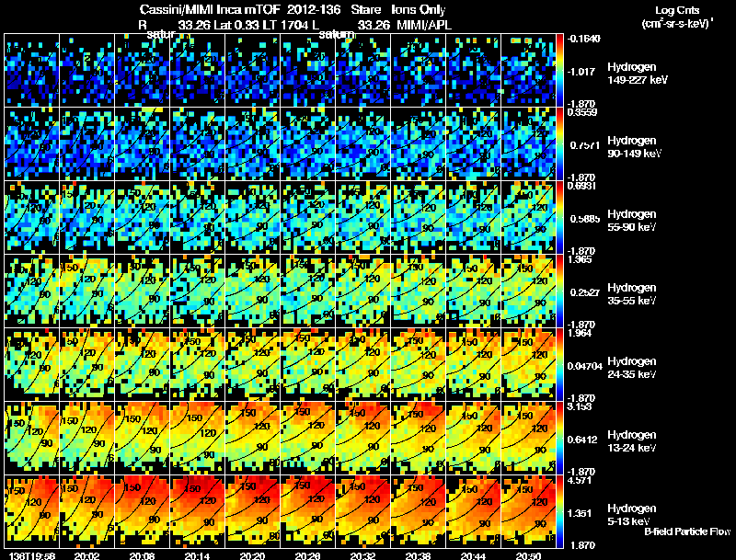Select the 149-227 keV image panel at 19:56

coord(32,71)
